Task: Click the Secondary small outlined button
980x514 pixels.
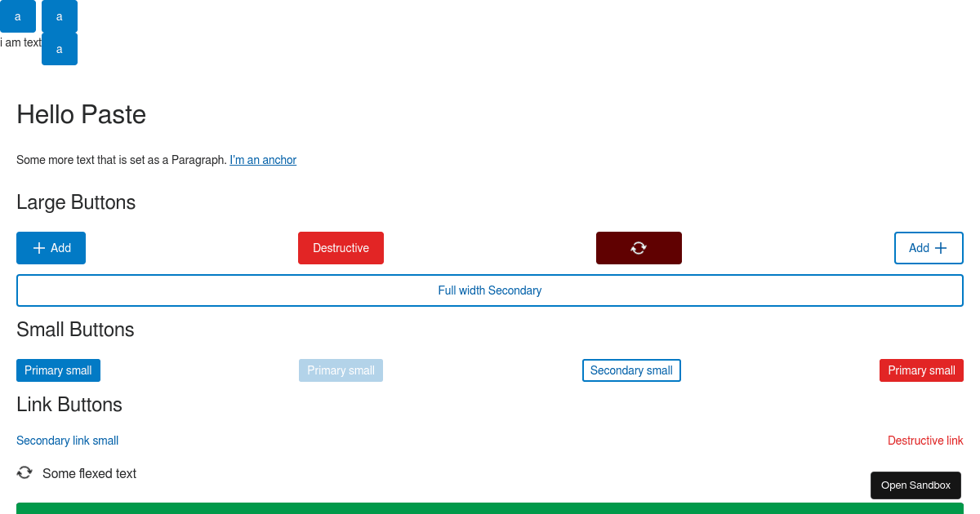Action: click(x=631, y=370)
